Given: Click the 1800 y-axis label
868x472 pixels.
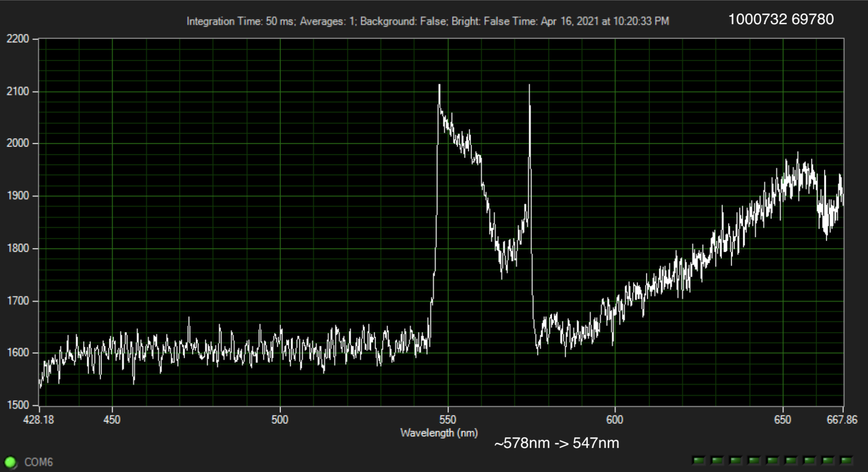Looking at the screenshot, I should click(x=18, y=248).
